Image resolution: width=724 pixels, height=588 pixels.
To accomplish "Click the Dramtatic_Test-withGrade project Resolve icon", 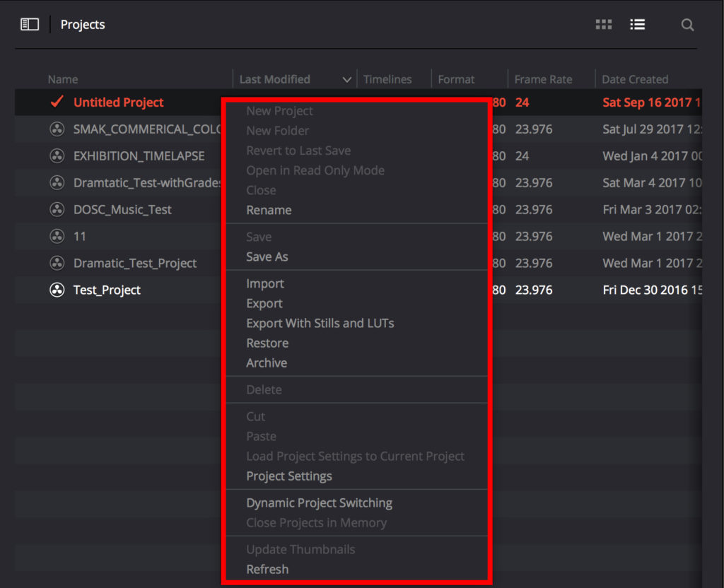I will tap(57, 182).
